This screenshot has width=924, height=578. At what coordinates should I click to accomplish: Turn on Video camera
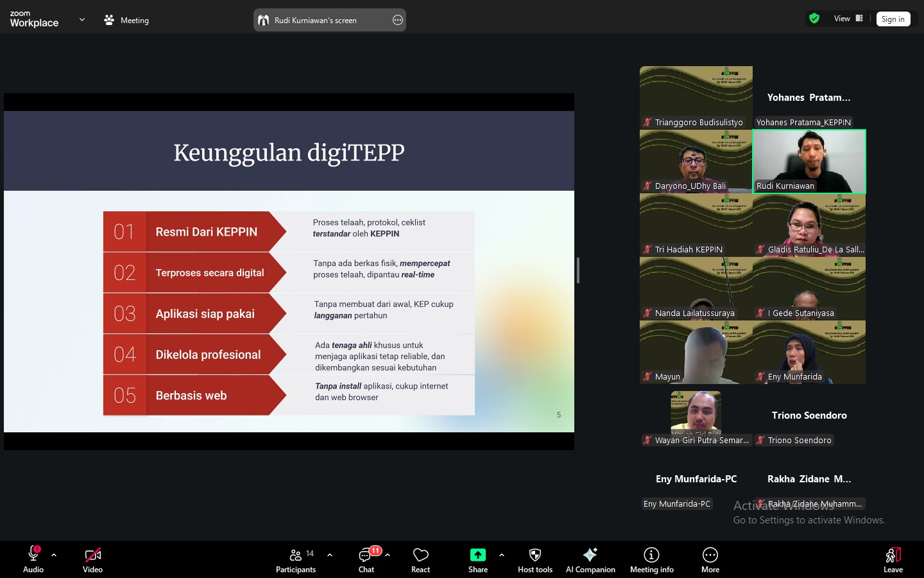pyautogui.click(x=92, y=555)
